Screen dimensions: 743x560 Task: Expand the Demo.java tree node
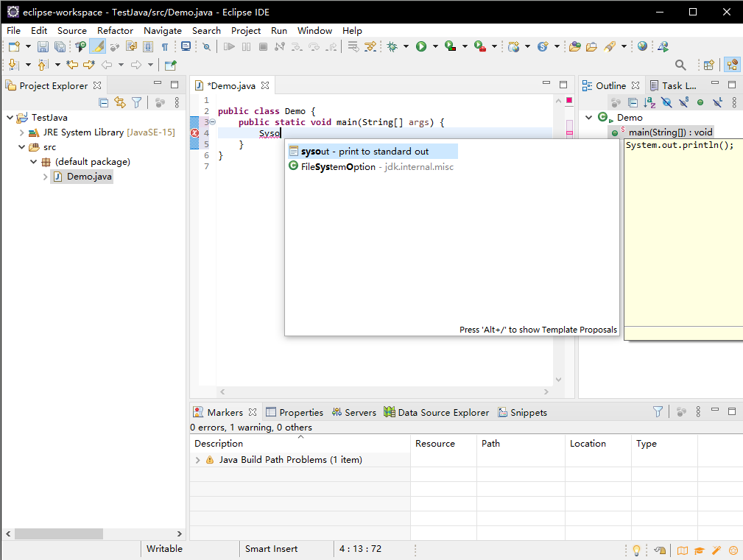46,177
